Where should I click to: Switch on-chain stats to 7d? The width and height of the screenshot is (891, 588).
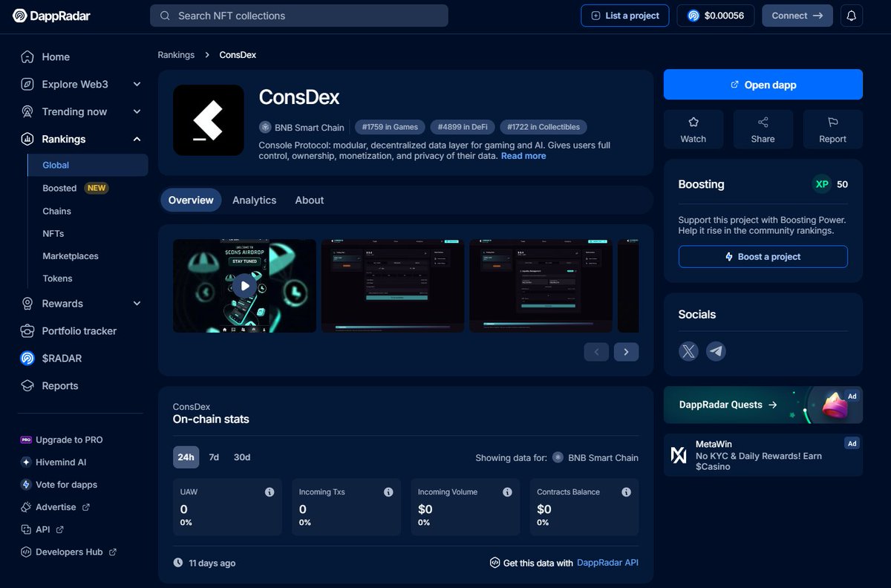214,457
